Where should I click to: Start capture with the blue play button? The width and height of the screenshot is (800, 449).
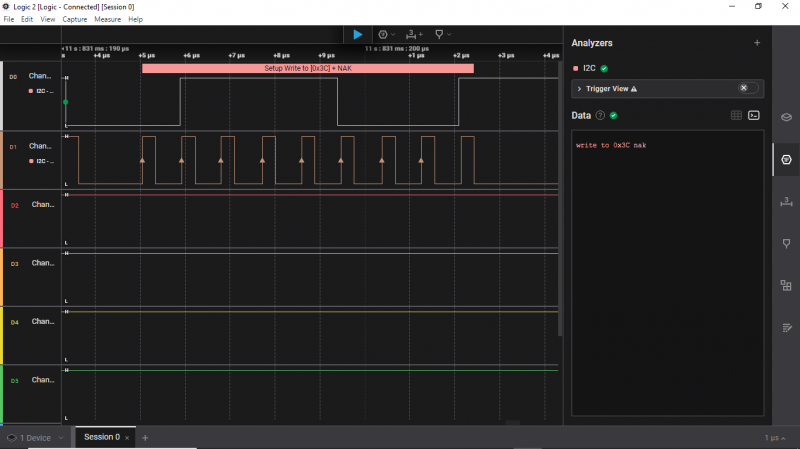[x=357, y=34]
